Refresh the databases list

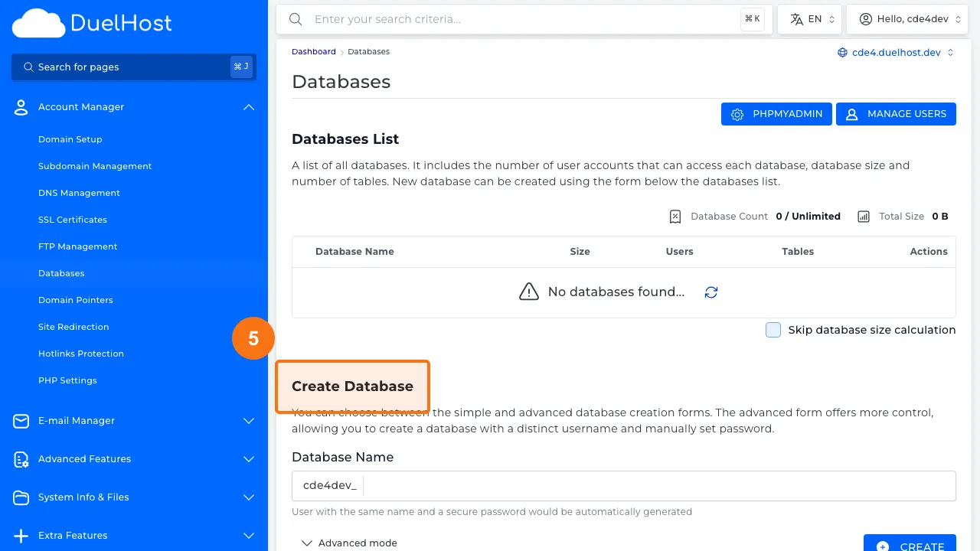710,292
